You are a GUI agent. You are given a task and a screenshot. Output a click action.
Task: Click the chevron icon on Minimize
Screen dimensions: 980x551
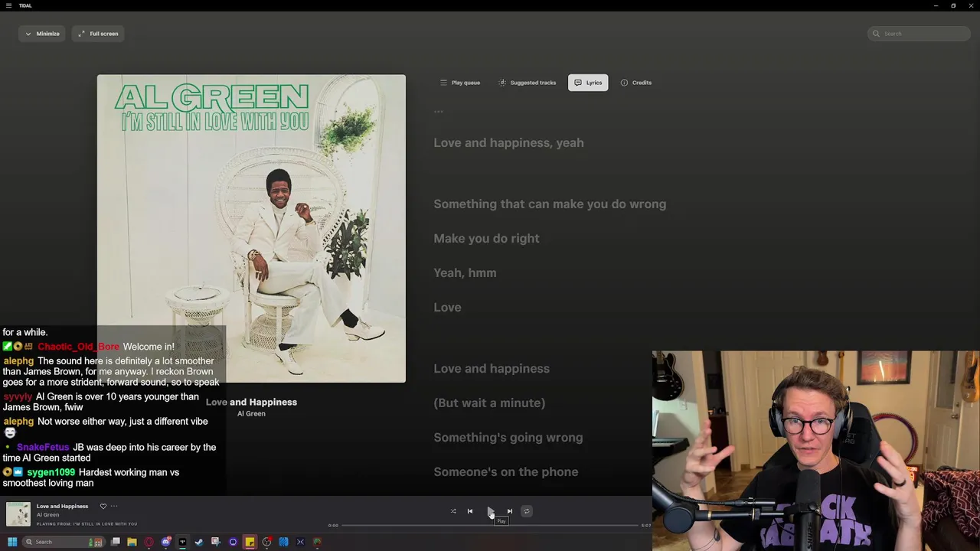point(28,34)
